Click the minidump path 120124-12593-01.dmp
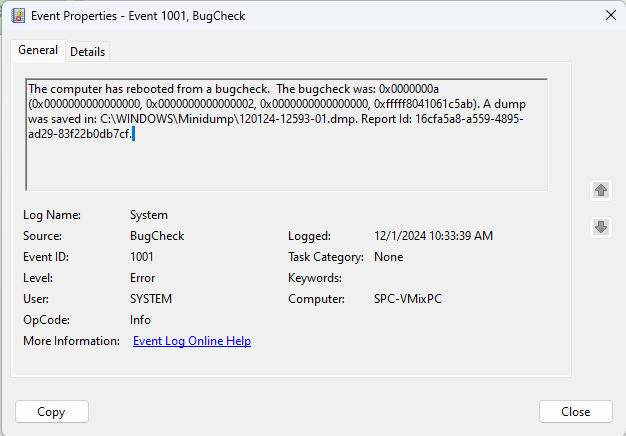626x436 pixels. [299, 119]
